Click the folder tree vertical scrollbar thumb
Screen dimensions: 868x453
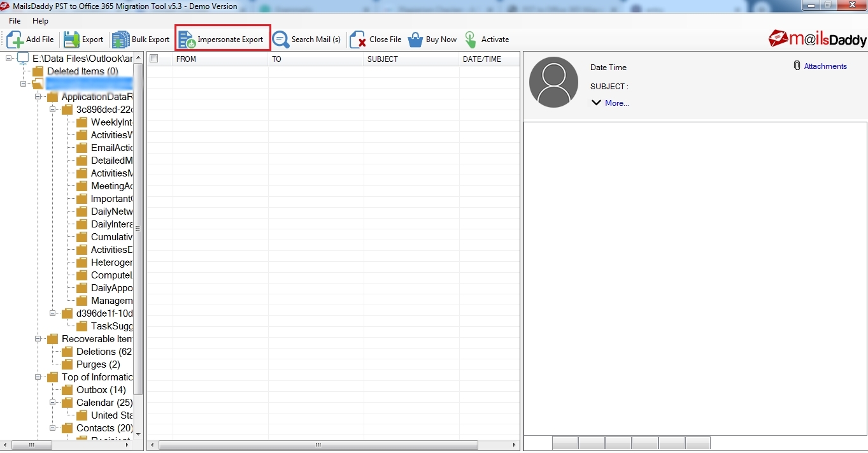pos(138,229)
